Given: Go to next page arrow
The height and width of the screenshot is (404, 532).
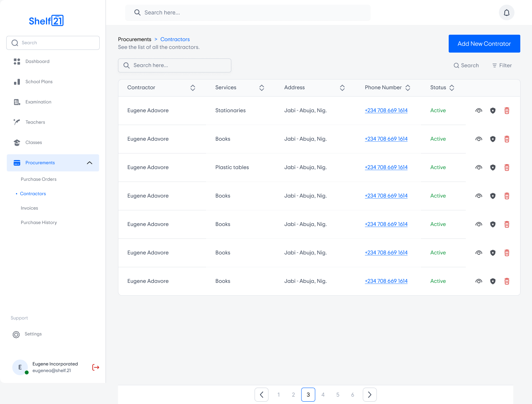Looking at the screenshot, I should [370, 395].
